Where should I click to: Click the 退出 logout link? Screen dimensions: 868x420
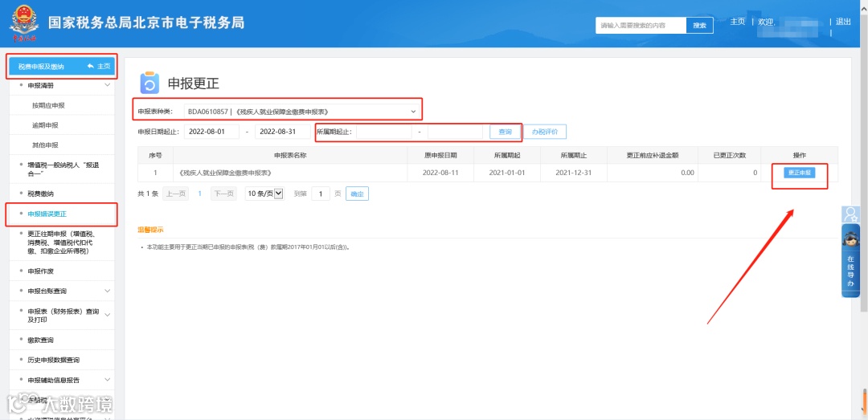pos(843,22)
